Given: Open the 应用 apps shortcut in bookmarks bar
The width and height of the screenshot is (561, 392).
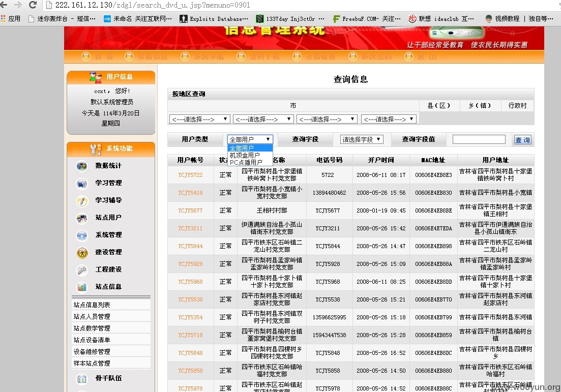Looking at the screenshot, I should coord(11,19).
